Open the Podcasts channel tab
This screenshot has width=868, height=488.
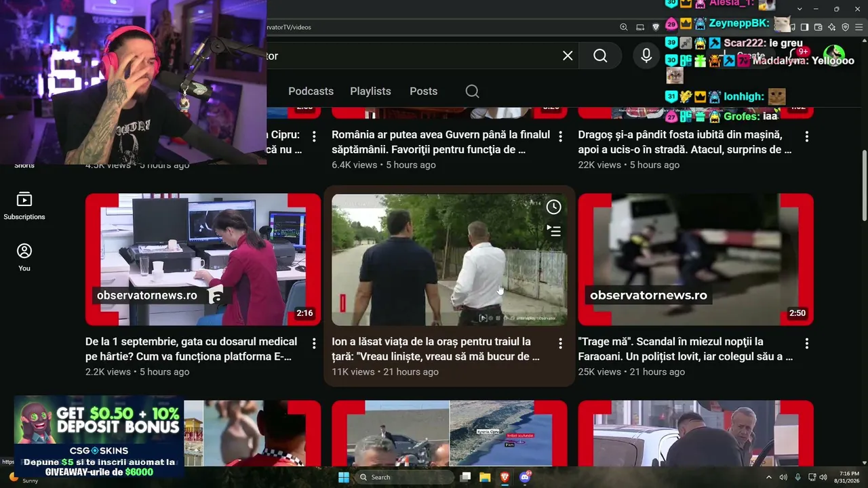311,91
